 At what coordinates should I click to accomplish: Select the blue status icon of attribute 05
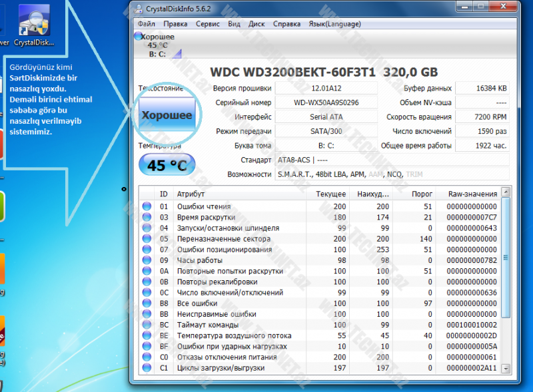click(x=147, y=238)
